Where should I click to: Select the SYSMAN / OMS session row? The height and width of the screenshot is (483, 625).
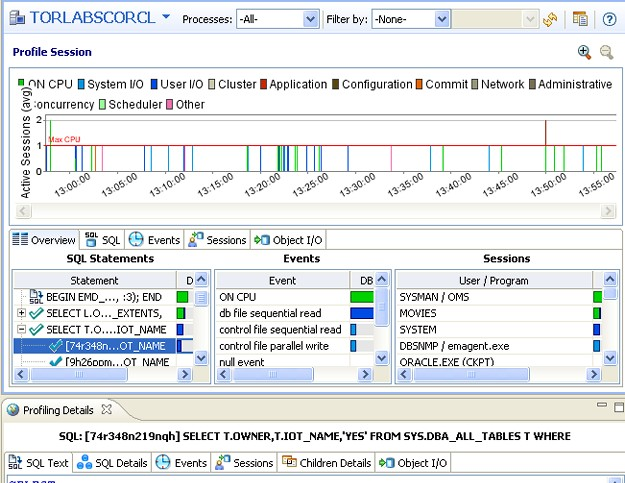[x=500, y=297]
